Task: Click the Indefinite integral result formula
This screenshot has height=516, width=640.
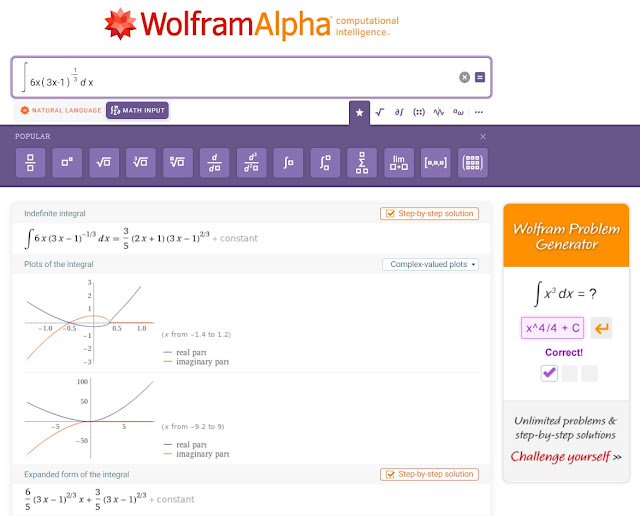Action: coord(141,238)
